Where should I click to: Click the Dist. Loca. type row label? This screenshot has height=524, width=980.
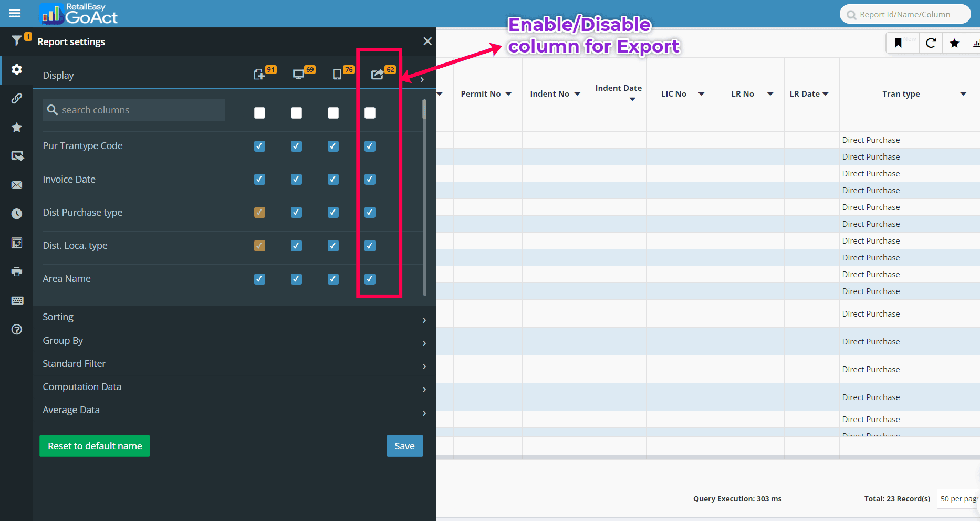tap(75, 246)
